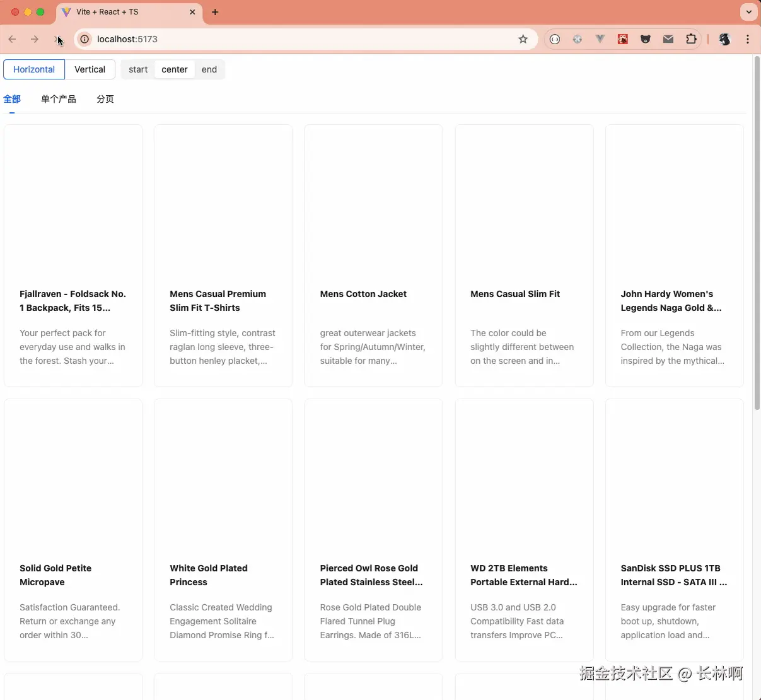Select the Horizontal radio button
Viewport: 761px width, 700px height.
coord(34,69)
